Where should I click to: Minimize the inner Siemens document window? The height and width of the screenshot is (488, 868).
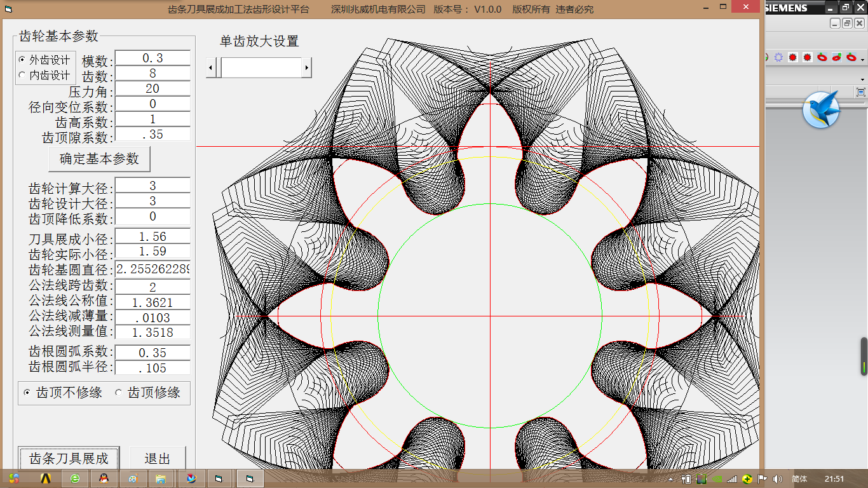pyautogui.click(x=836, y=24)
